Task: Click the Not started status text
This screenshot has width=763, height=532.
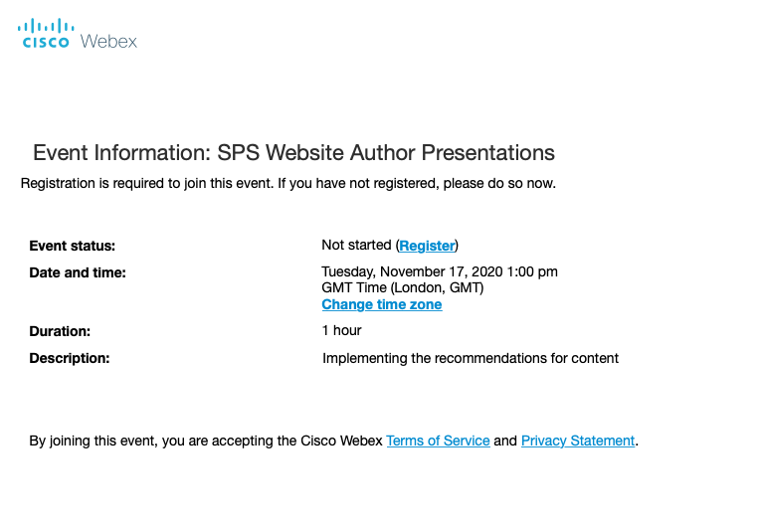Action: 356,245
